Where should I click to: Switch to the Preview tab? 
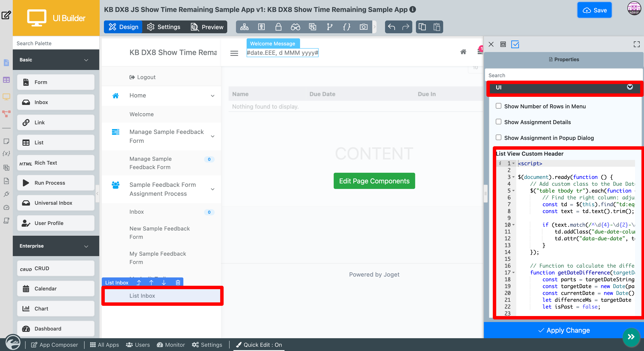tap(207, 27)
